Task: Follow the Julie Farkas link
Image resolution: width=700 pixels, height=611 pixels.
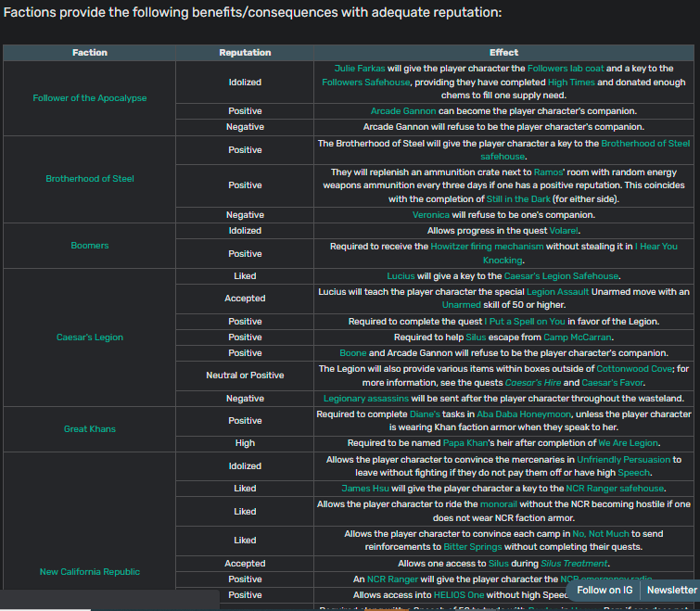Action: [360, 69]
